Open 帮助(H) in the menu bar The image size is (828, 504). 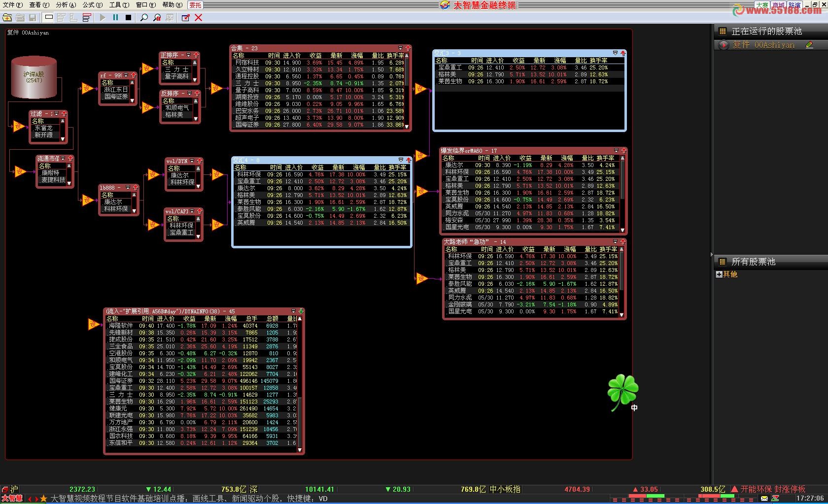click(x=172, y=4)
